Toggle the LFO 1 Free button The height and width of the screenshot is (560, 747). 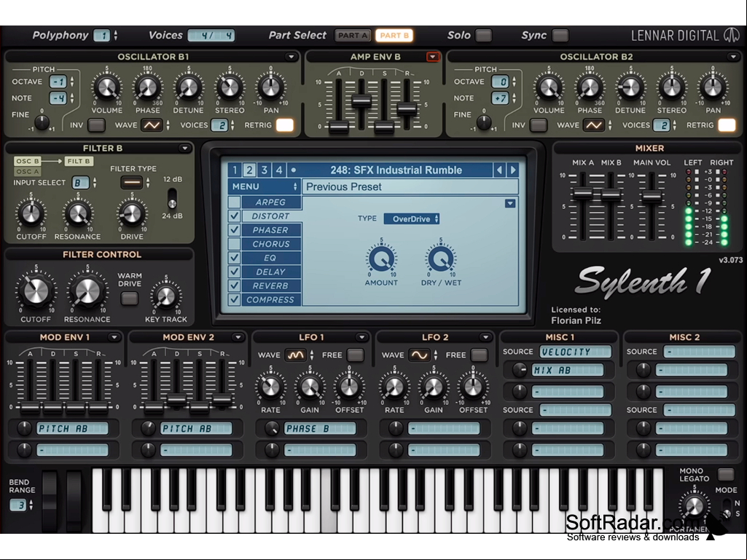356,355
